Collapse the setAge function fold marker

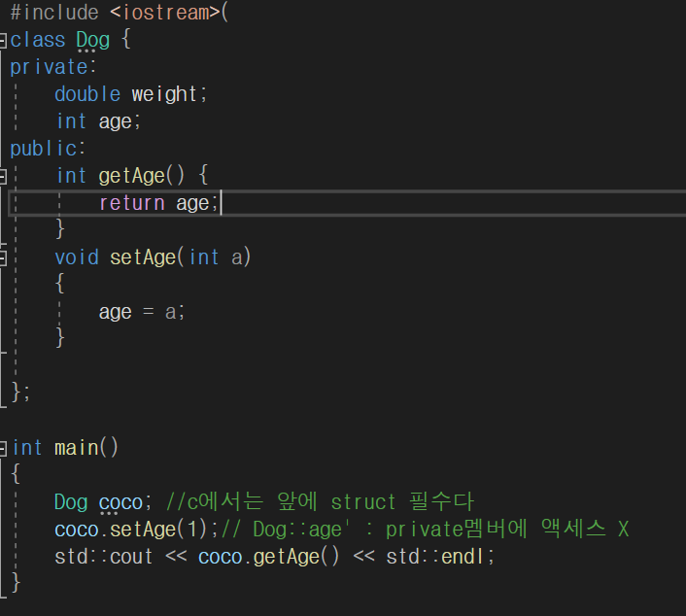3,258
